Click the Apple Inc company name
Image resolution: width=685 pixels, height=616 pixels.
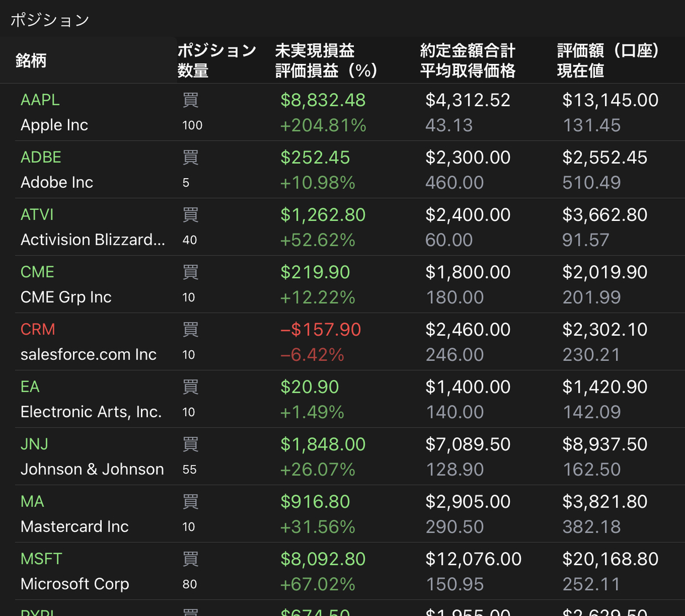(54, 125)
